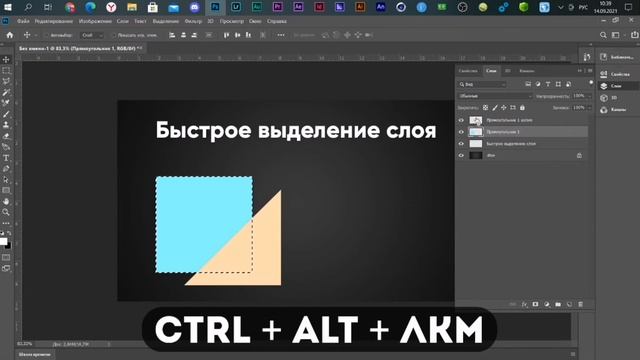The height and width of the screenshot is (360, 640).
Task: Click the Share image icon in the options bar
Action: [635, 35]
